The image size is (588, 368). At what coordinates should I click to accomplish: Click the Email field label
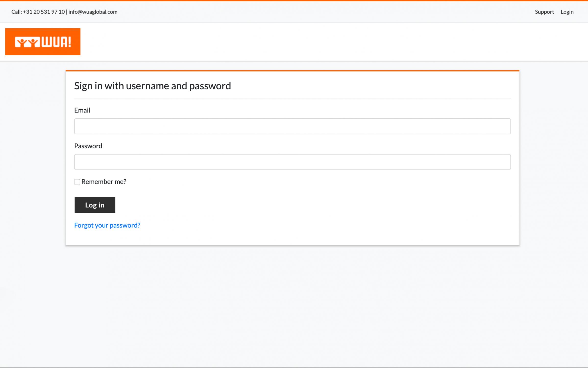82,110
